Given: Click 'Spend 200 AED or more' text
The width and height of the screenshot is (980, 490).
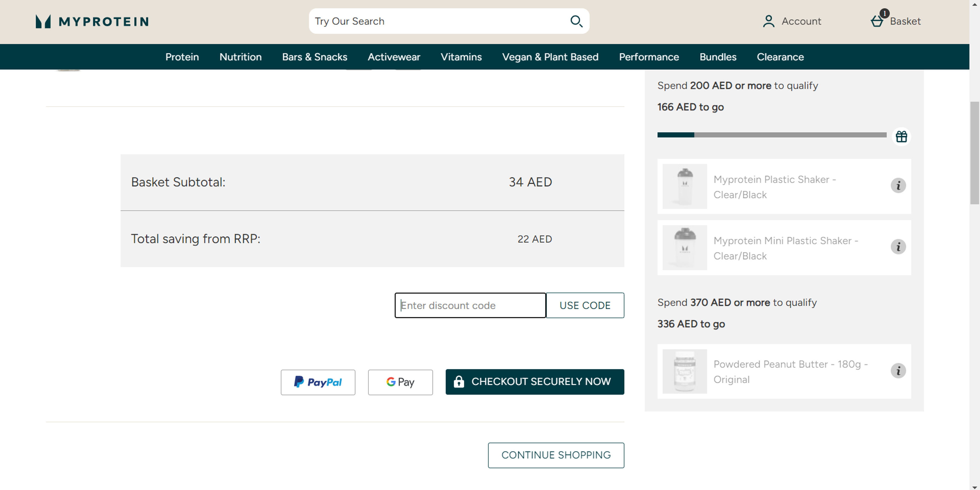Looking at the screenshot, I should (x=714, y=85).
